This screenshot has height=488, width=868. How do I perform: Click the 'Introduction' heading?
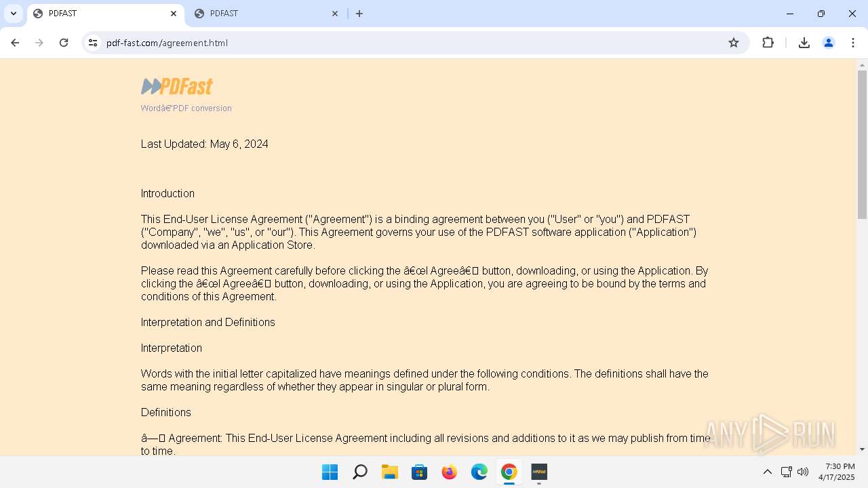coord(167,193)
